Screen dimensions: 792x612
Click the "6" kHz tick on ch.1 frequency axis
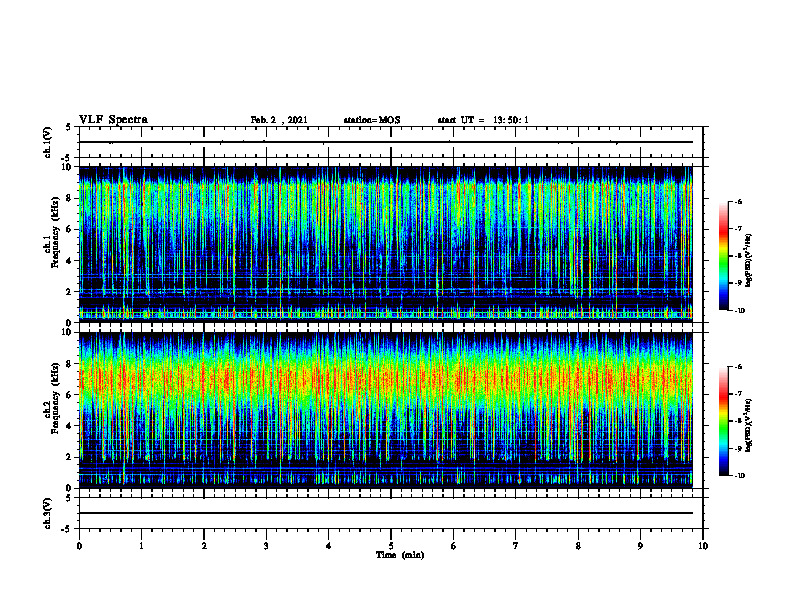point(70,229)
